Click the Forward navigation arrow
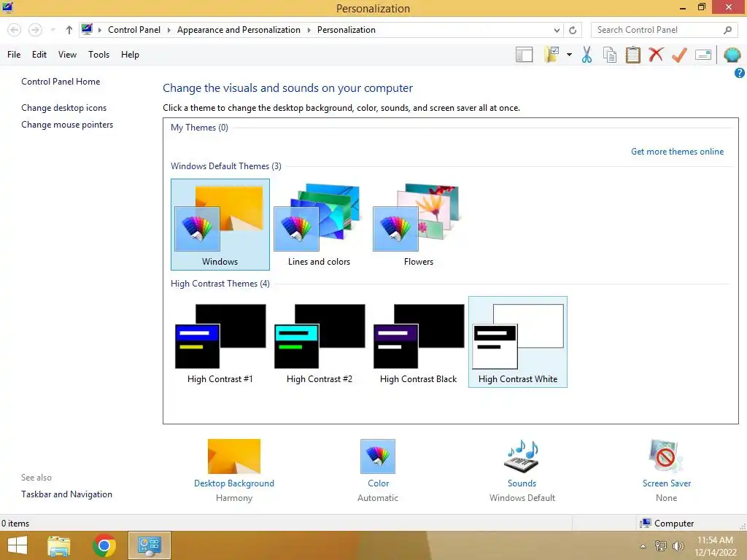747x560 pixels. 35,30
